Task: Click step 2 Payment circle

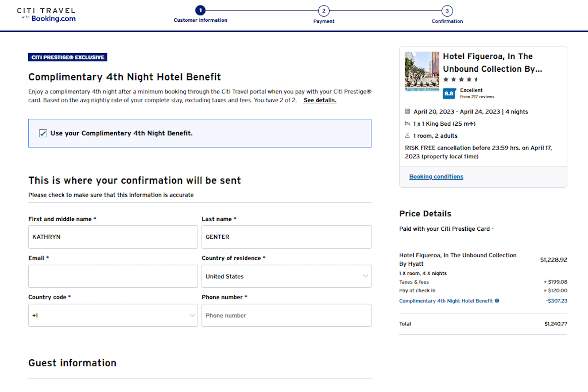Action: pos(324,11)
